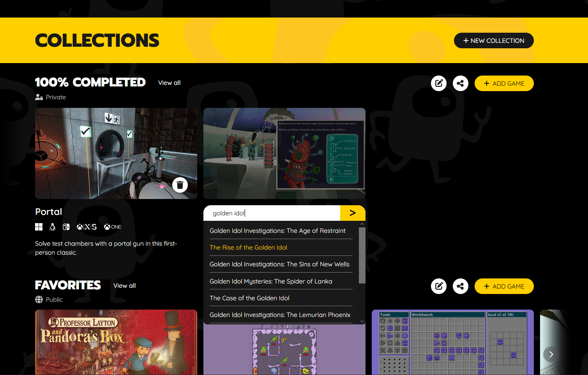Select The Rise of the Golden Idol suggestion
Viewport: 588px width, 375px height.
point(248,248)
